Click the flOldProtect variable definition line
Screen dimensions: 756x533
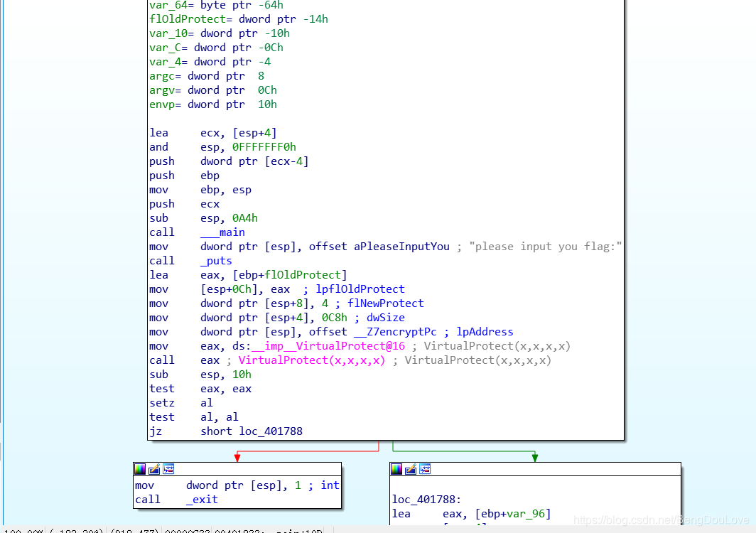click(x=239, y=18)
